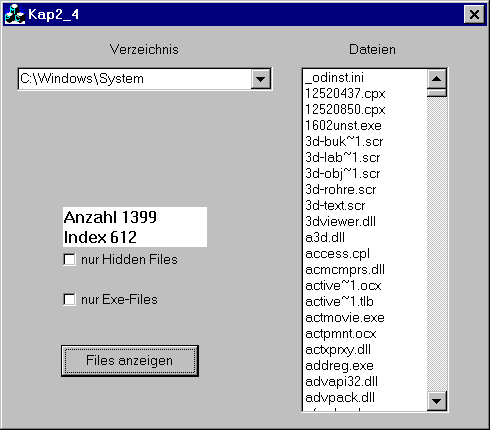Click the file list scrollbar thumb
Image resolution: width=490 pixels, height=430 pixels.
click(436, 93)
